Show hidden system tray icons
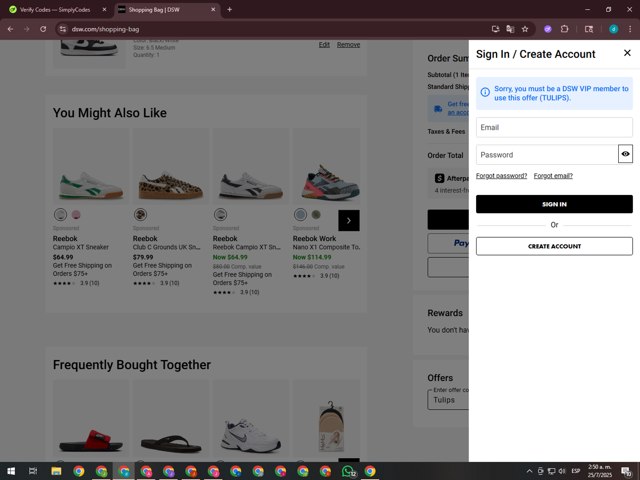This screenshot has height=480, width=640. (529, 471)
